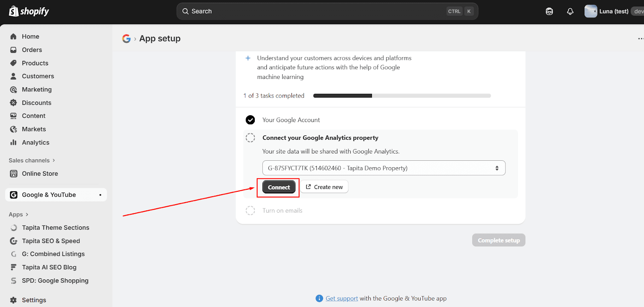Click the 'Connect your Google Analytics property' heading

point(320,138)
